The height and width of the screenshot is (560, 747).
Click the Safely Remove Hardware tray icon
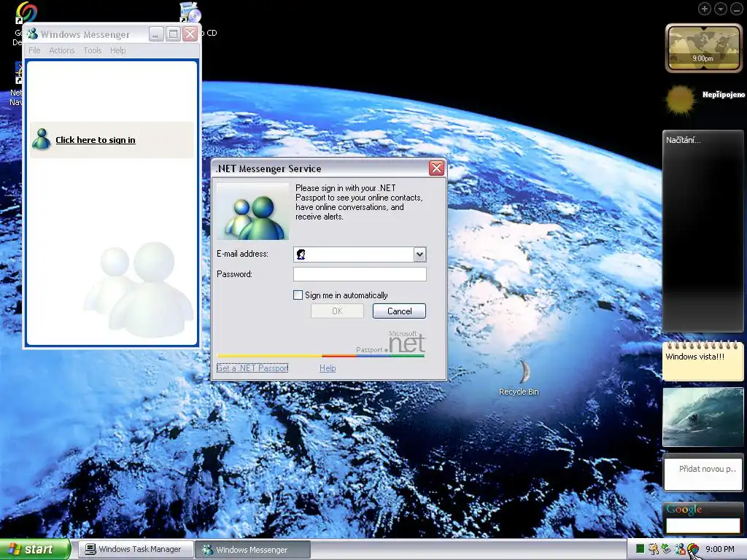pyautogui.click(x=666, y=549)
